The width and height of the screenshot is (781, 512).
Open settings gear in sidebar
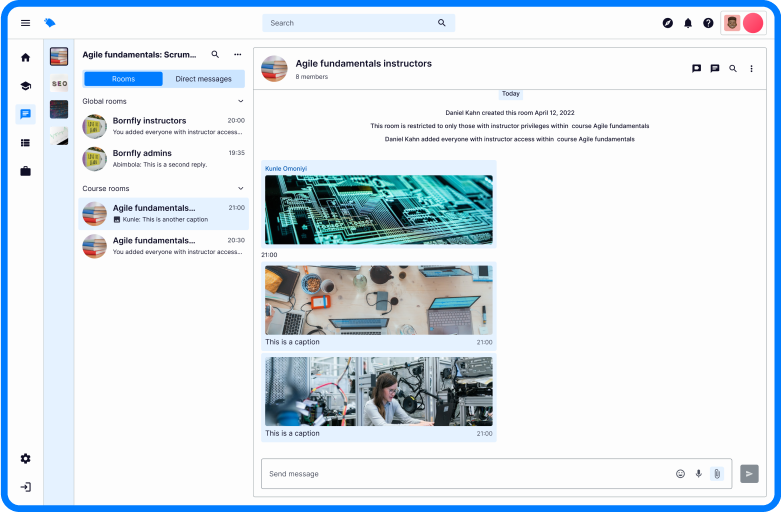point(25,458)
